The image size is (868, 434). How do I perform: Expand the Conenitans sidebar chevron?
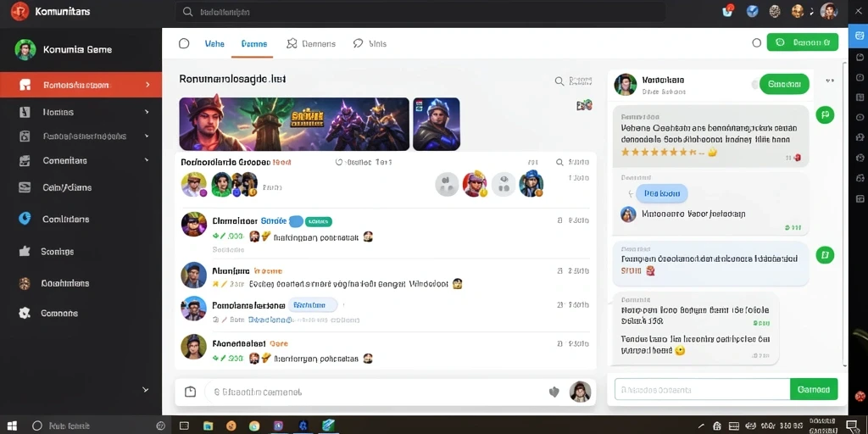tap(147, 160)
